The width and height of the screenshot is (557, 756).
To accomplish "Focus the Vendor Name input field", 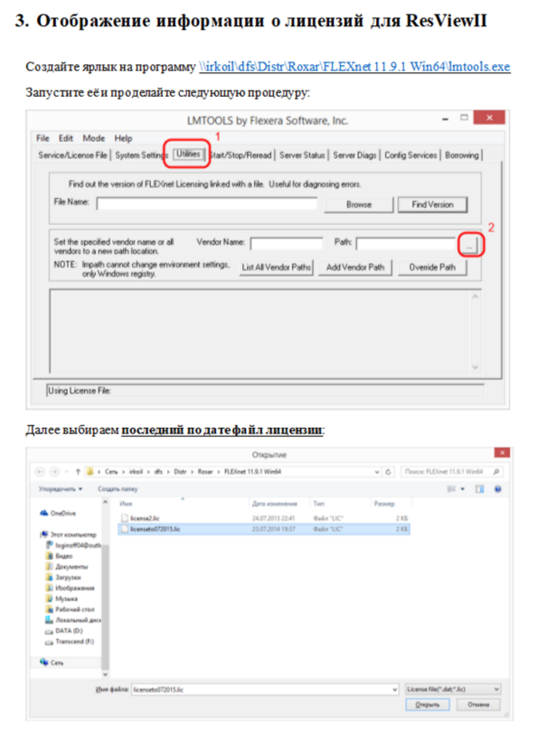I will pos(287,243).
